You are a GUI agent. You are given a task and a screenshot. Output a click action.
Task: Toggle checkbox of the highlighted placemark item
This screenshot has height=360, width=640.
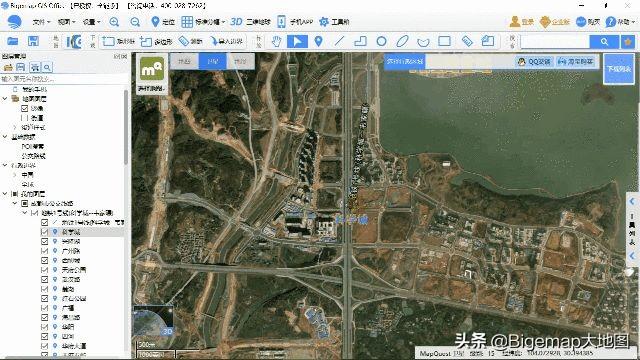[44, 232]
